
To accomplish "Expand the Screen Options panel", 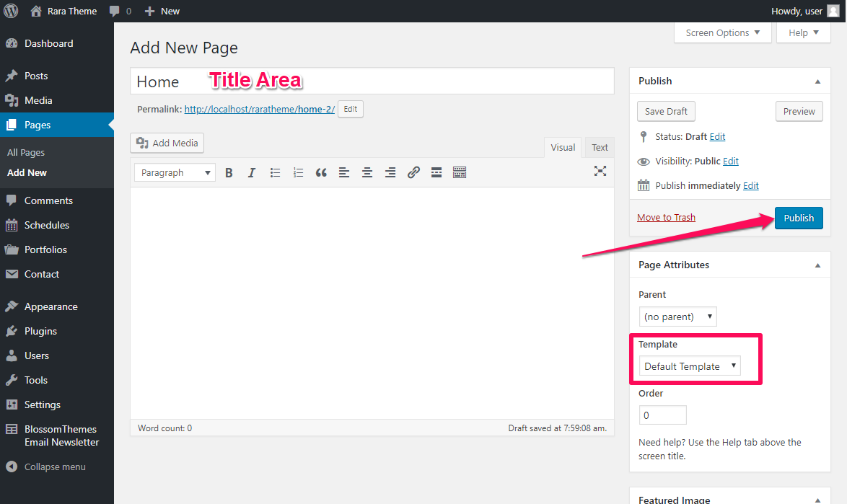I will (722, 33).
